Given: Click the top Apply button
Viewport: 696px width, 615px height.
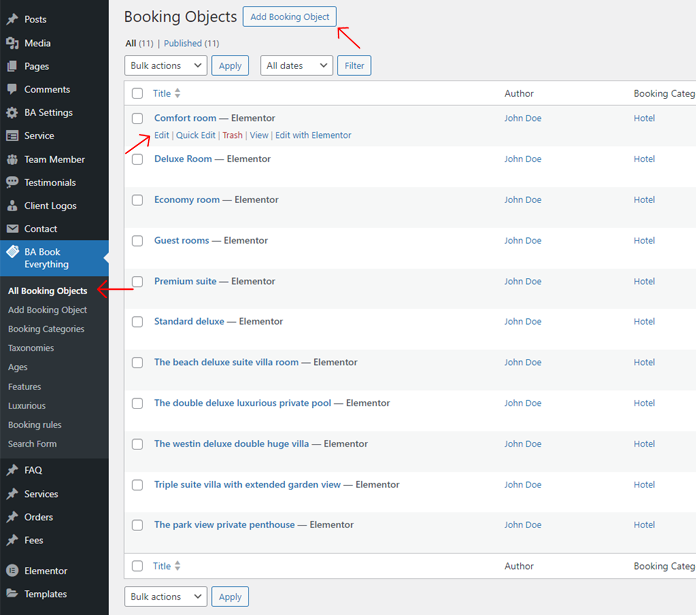Looking at the screenshot, I should click(x=230, y=66).
